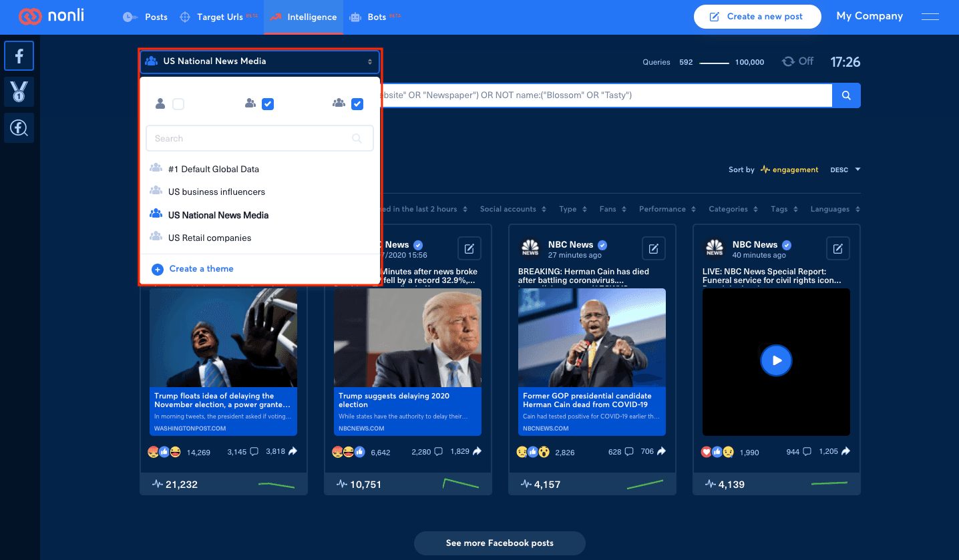959x560 pixels.
Task: Expand the Categories filter
Action: point(733,209)
